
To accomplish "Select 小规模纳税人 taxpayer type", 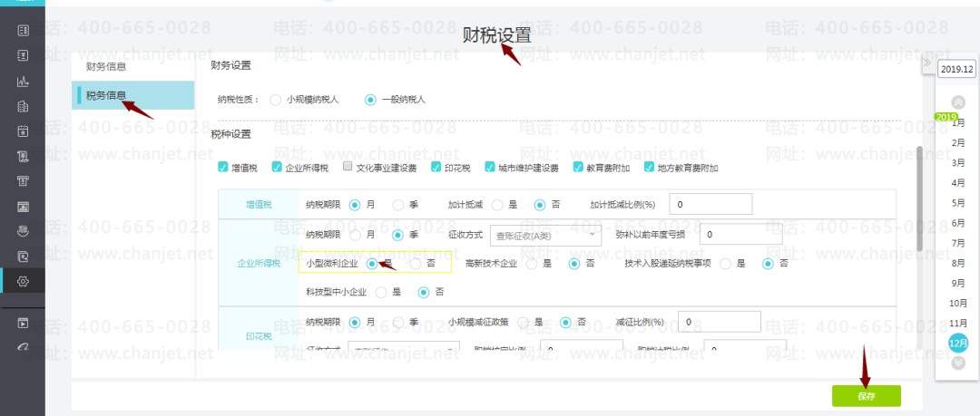I will [x=275, y=100].
